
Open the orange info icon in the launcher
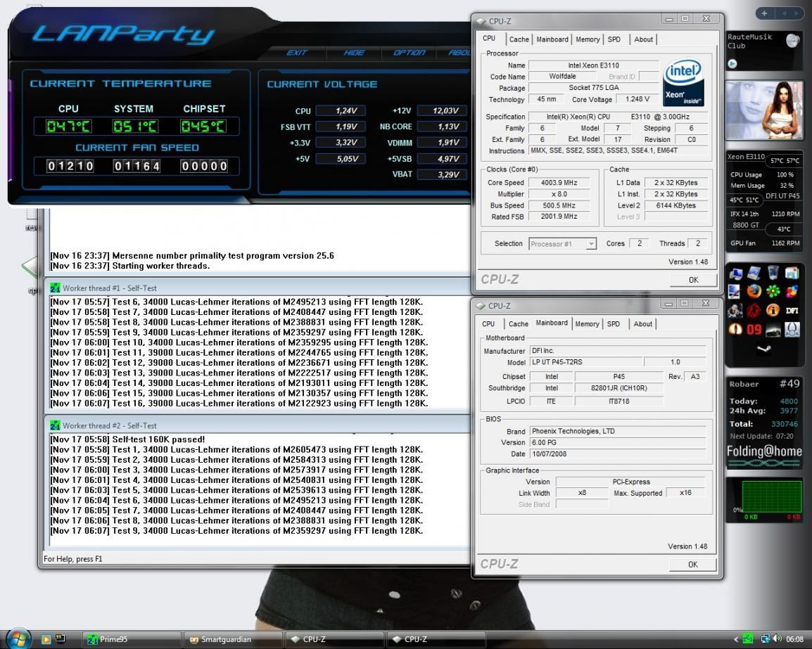click(x=773, y=310)
